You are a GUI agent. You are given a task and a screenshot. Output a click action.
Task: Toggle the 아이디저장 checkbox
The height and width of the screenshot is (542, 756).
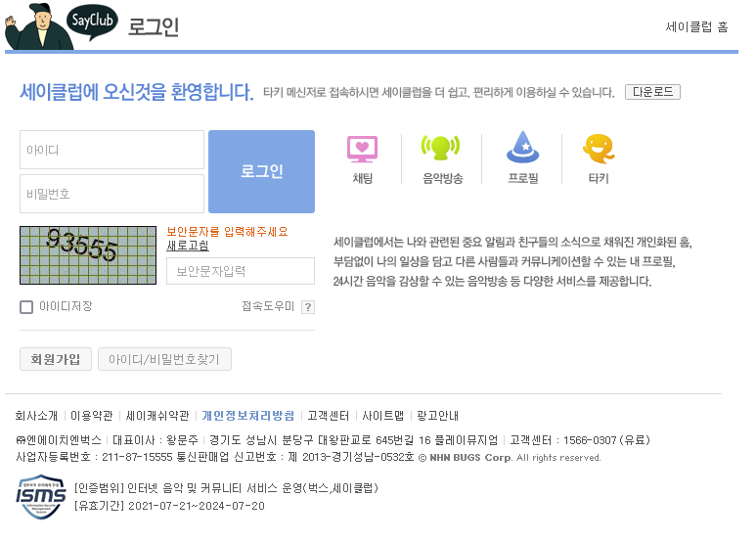click(26, 307)
